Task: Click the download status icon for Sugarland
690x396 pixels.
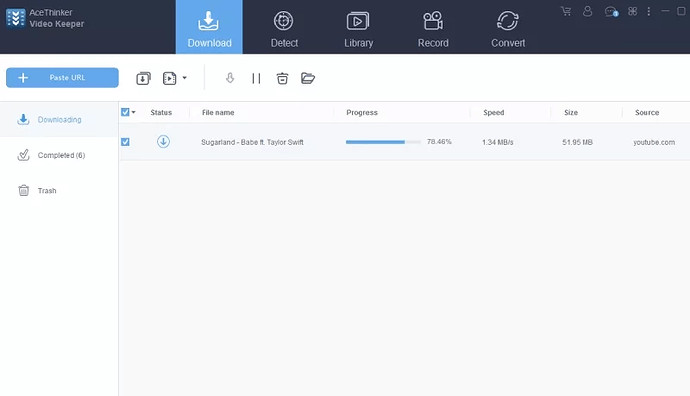Action: (x=163, y=142)
